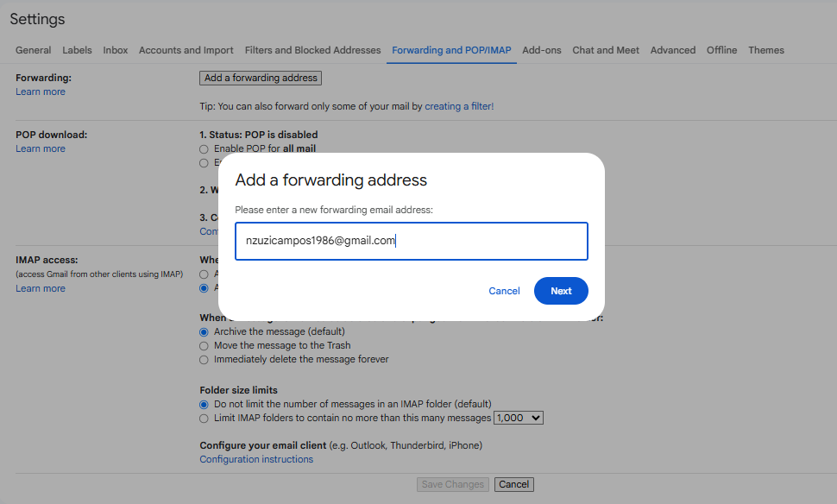Select Immediately delete the message forever

(205, 359)
